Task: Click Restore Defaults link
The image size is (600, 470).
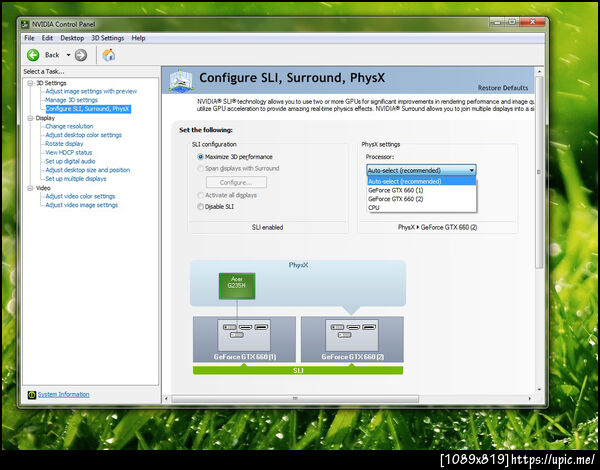Action: click(503, 88)
